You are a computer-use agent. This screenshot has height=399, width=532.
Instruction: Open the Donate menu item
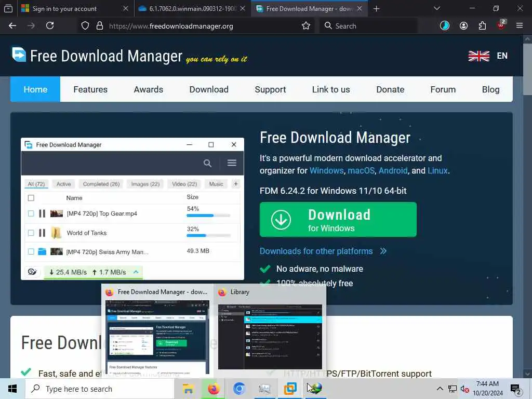(390, 89)
